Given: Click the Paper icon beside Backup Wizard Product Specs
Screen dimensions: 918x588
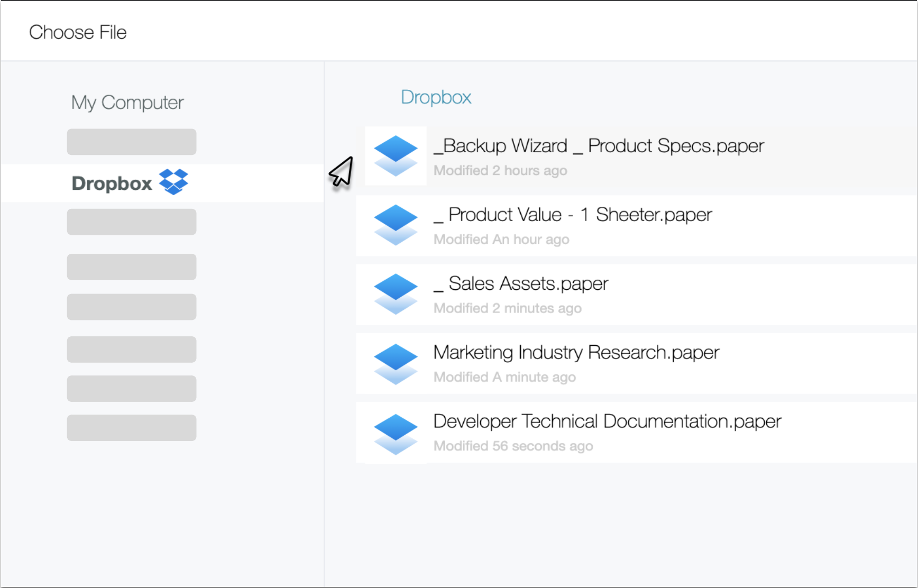Looking at the screenshot, I should pos(396,155).
